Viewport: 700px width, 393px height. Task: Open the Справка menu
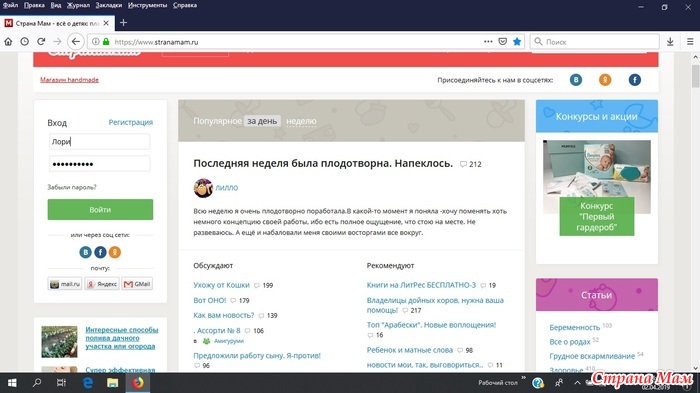(x=185, y=5)
